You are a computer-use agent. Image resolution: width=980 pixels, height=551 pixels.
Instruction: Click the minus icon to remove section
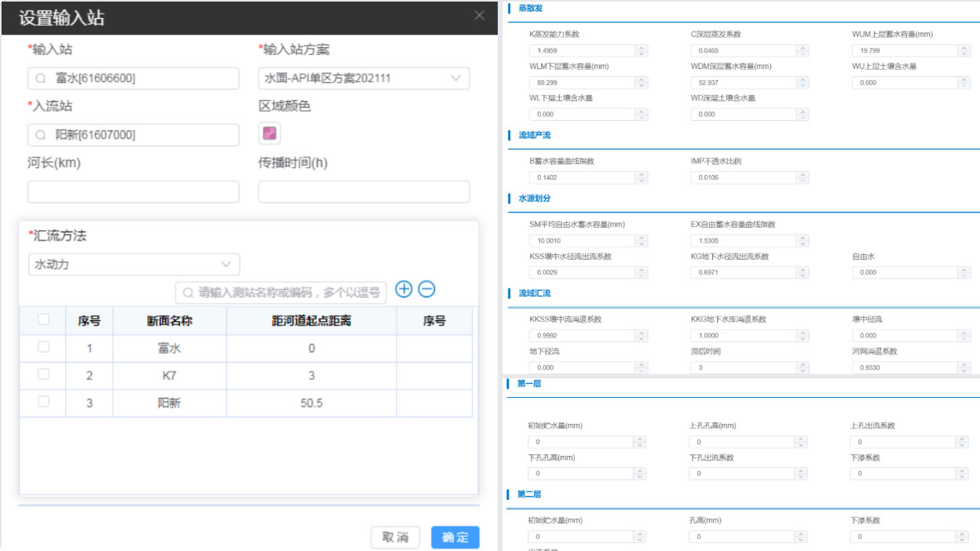[426, 289]
